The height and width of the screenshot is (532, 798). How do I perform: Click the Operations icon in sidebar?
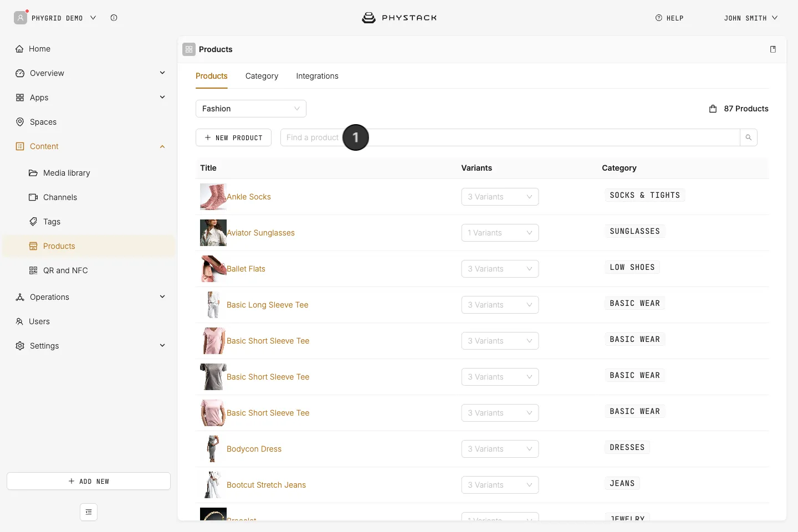pos(20,297)
